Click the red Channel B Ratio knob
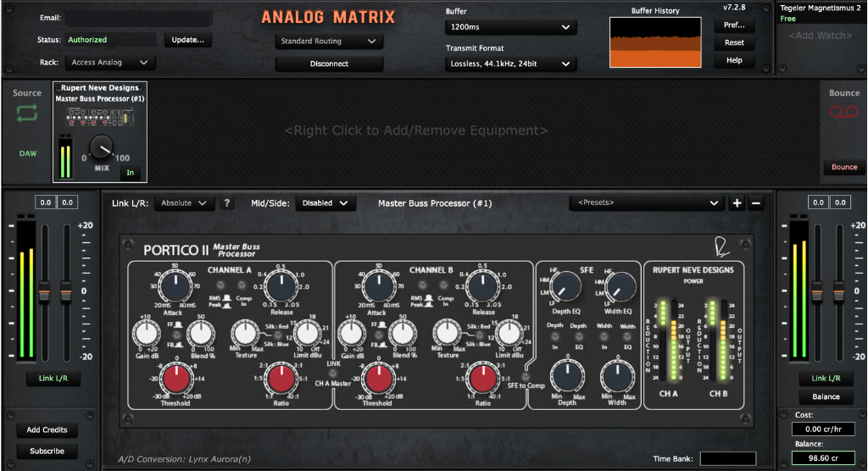868x471 pixels. [x=482, y=380]
